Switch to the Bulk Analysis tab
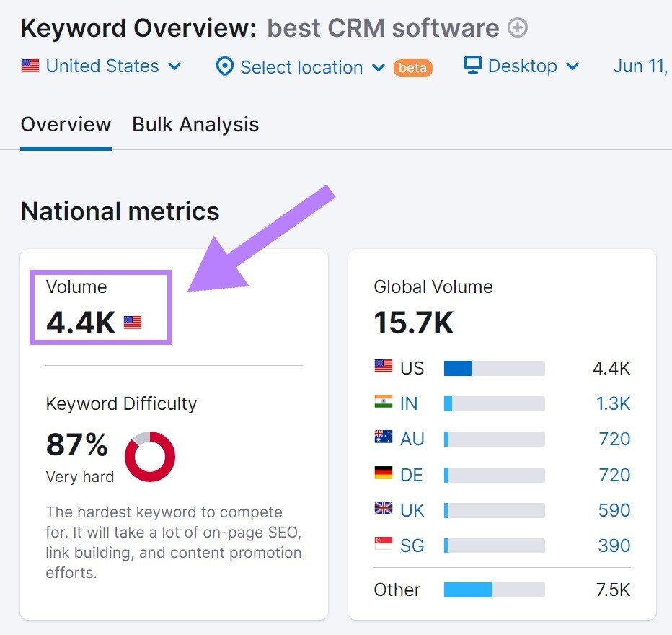 (195, 124)
